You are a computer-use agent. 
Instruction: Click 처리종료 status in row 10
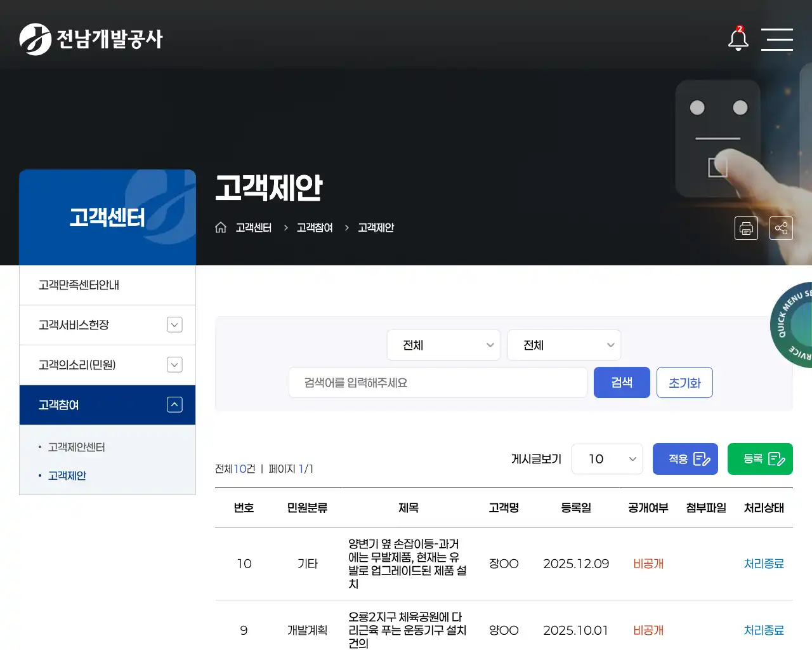(x=764, y=563)
